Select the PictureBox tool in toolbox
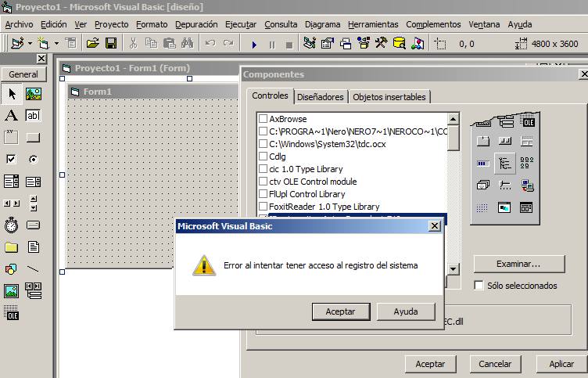588x378 pixels. [x=34, y=93]
